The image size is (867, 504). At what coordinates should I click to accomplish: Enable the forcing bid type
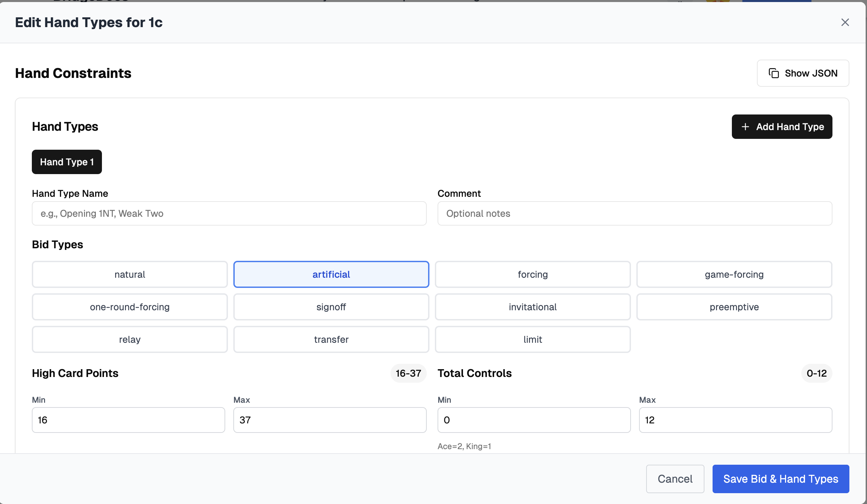coord(532,275)
